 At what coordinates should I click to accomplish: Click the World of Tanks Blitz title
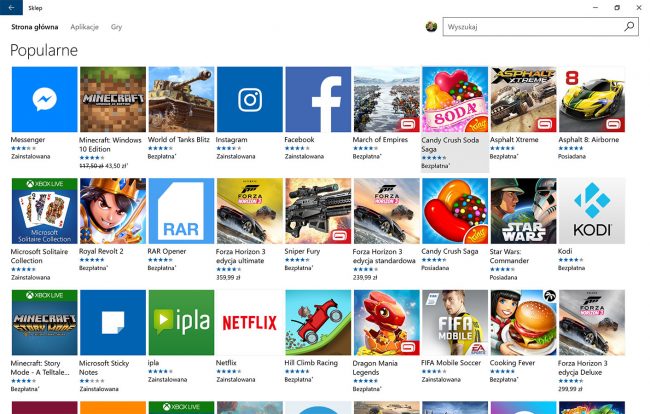pyautogui.click(x=179, y=140)
